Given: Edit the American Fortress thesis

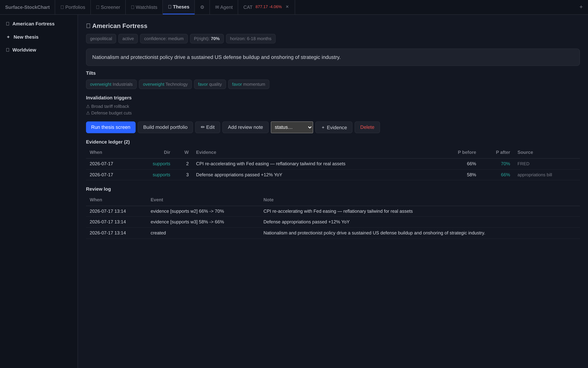Looking at the screenshot, I should (207, 127).
